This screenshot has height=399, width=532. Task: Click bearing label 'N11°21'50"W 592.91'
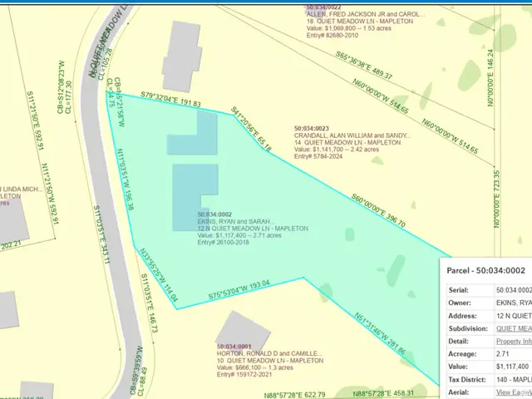[x=50, y=194]
